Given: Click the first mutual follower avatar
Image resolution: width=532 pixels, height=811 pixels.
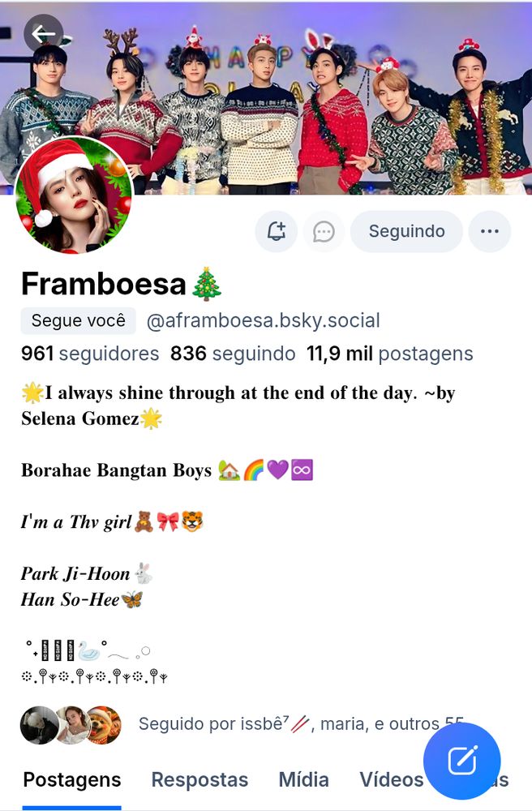Looking at the screenshot, I should tap(39, 725).
